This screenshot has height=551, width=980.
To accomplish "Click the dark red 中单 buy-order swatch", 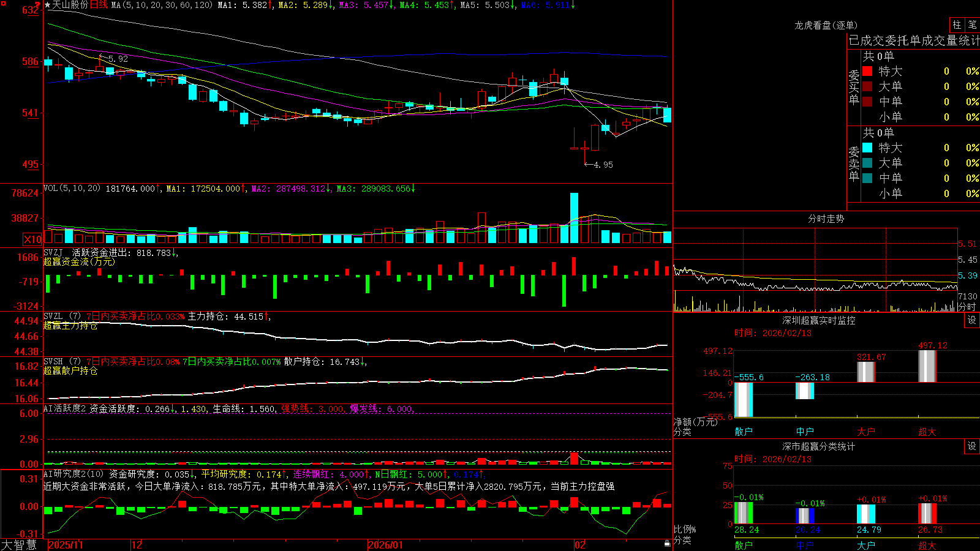I will 867,102.
